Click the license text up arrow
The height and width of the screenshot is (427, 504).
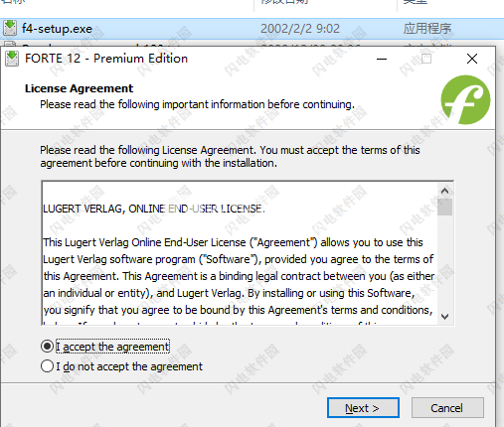[x=444, y=191]
